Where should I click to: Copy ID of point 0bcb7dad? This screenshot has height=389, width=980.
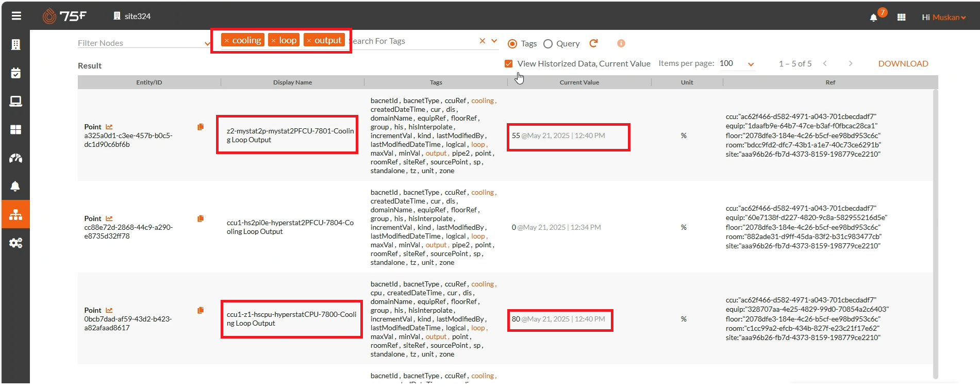201,310
